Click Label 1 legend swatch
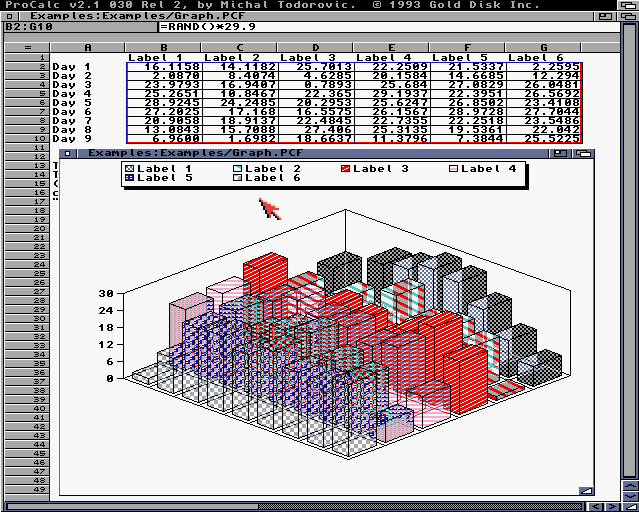 130,169
